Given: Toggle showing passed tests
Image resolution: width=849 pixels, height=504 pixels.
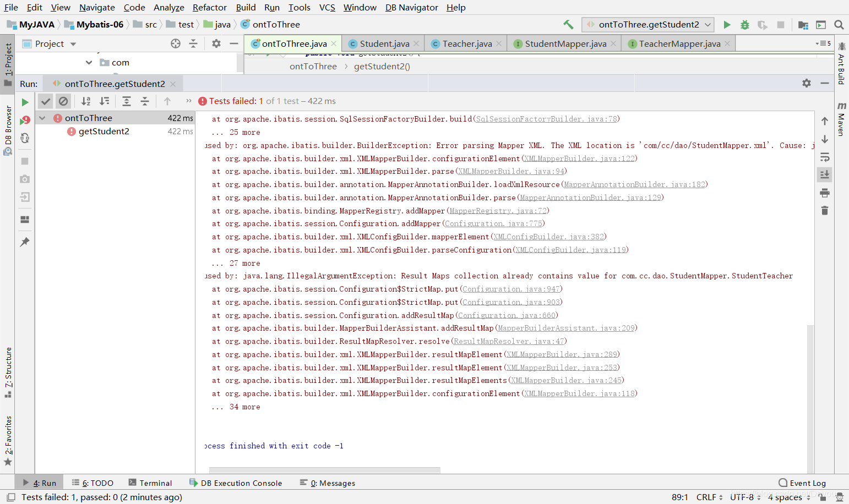Looking at the screenshot, I should pos(46,101).
